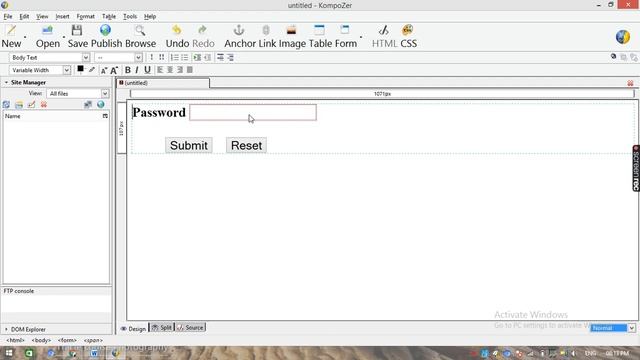Image resolution: width=640 pixels, height=360 pixels.
Task: Switch to Source view mode
Action: (x=190, y=328)
